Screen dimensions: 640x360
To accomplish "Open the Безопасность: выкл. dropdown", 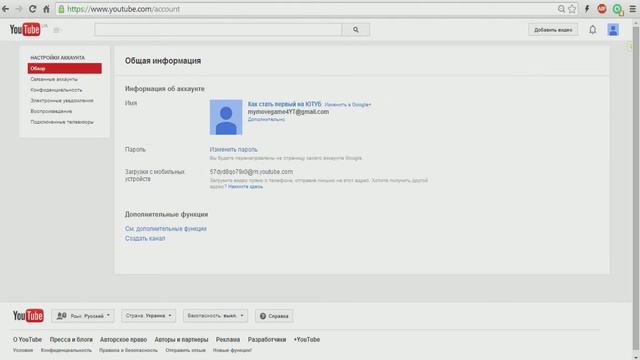I will tap(215, 316).
